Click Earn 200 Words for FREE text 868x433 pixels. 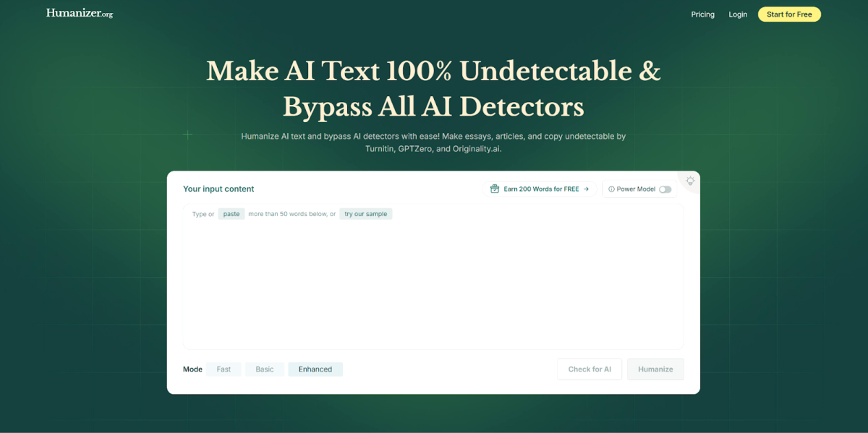(541, 189)
